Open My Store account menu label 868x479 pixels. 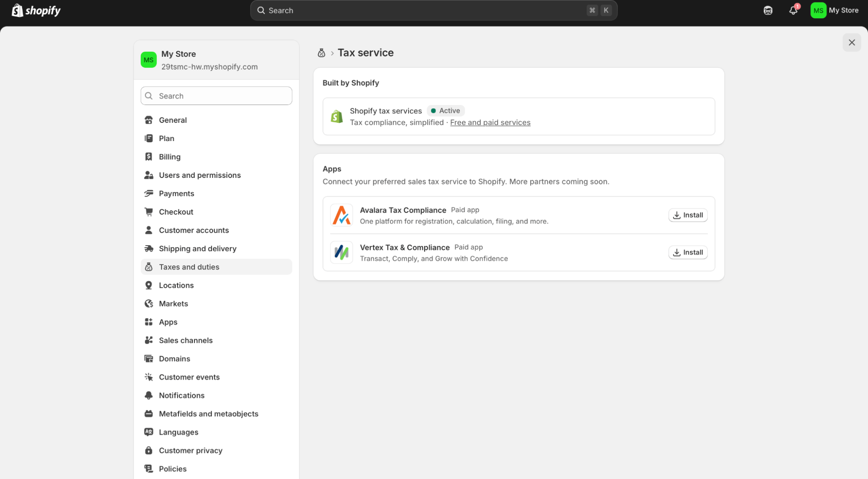tap(844, 10)
